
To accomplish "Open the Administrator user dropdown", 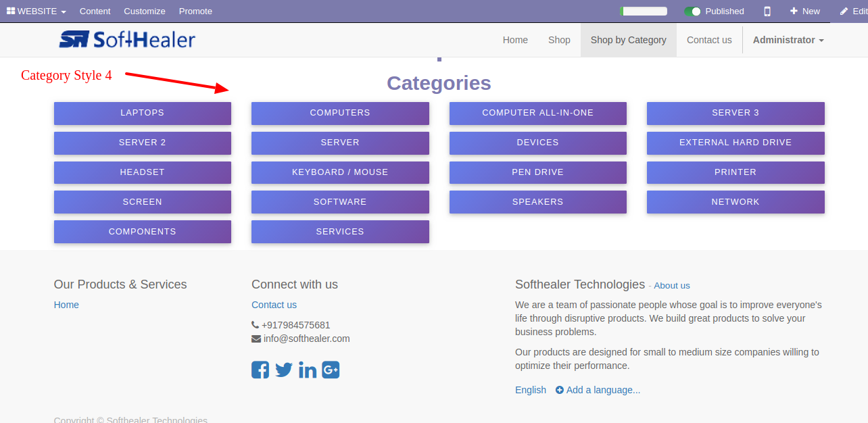I will click(788, 40).
